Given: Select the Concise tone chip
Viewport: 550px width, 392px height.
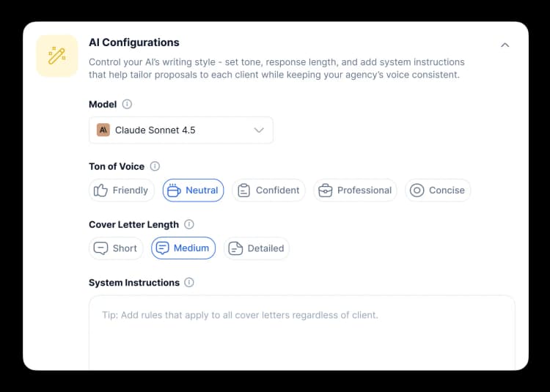Looking at the screenshot, I should tap(438, 191).
